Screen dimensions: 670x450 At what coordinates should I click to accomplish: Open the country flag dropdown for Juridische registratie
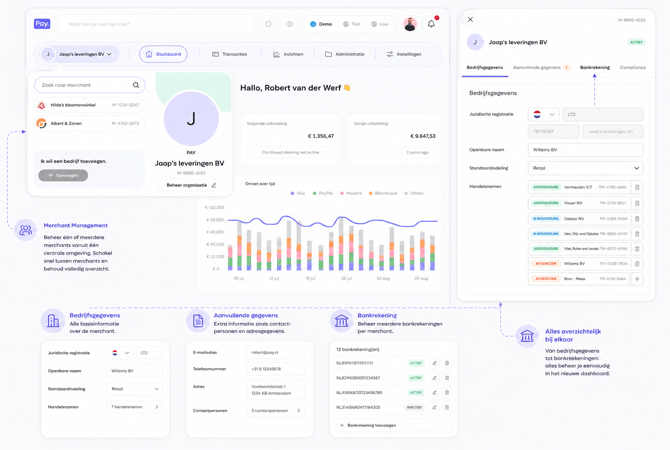tap(544, 114)
